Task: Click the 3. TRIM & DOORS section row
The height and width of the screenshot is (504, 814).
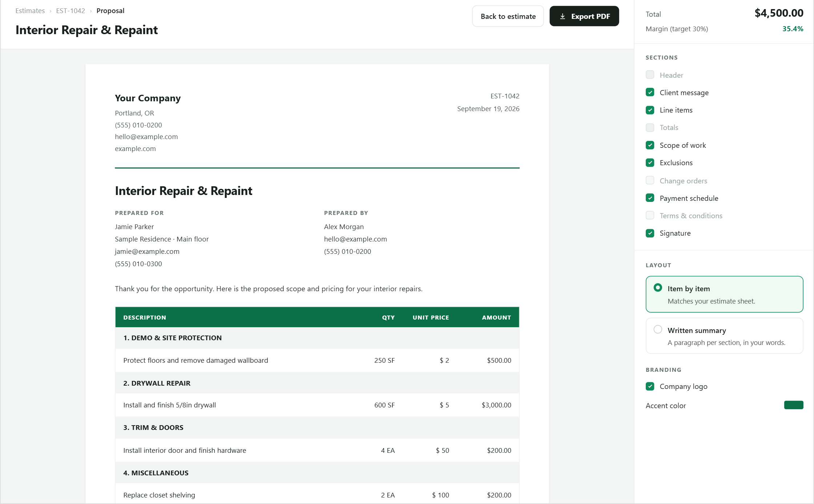Action: click(x=317, y=427)
